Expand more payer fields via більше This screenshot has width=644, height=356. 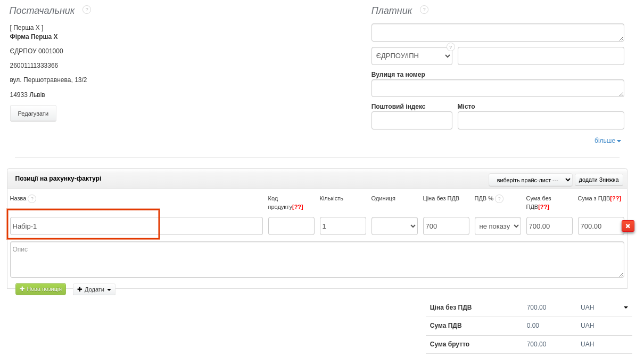point(607,141)
